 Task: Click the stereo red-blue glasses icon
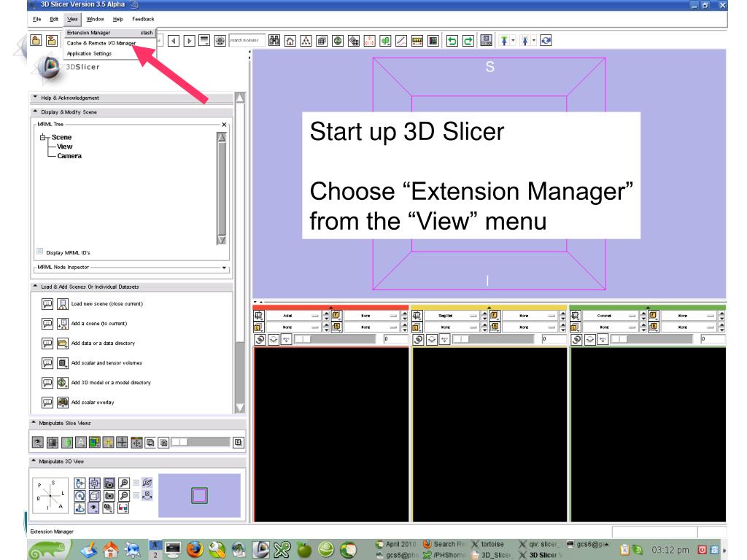(x=123, y=508)
